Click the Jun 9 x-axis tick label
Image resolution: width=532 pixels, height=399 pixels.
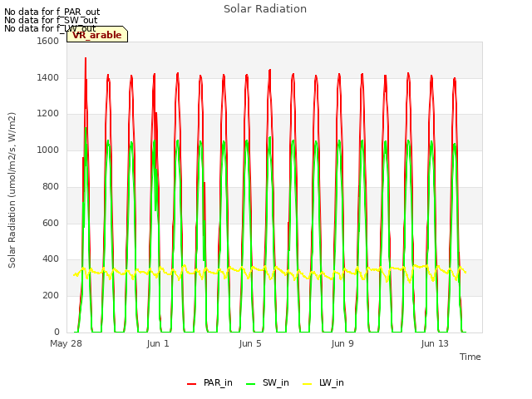click(342, 343)
